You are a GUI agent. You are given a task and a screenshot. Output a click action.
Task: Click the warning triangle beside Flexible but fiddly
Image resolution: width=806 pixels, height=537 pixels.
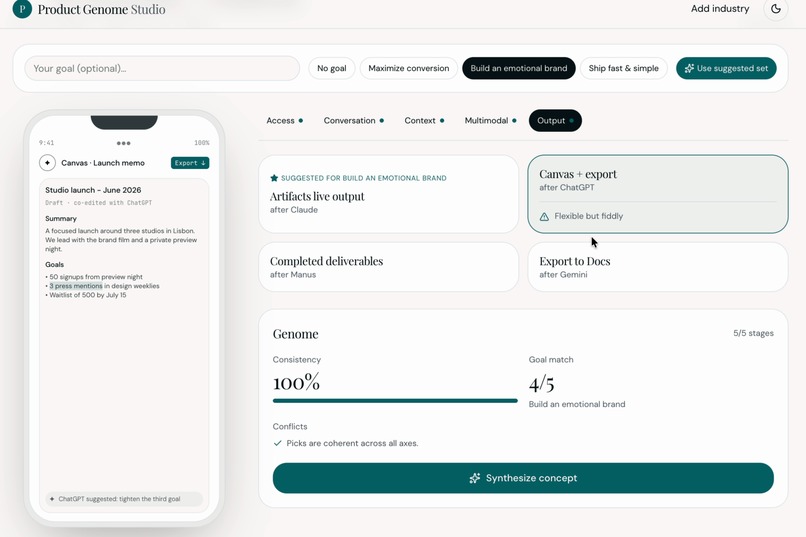544,216
